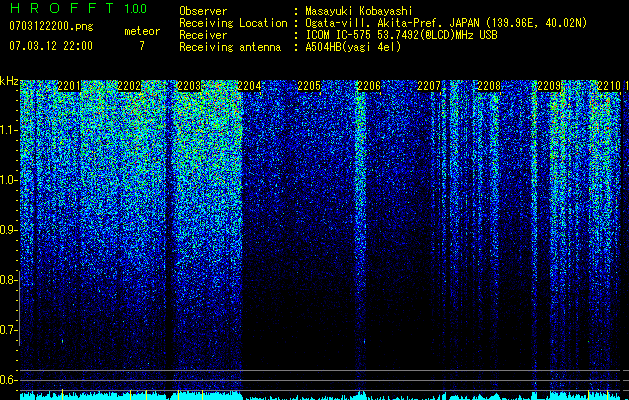Click the Receiving Location label

coord(233,23)
